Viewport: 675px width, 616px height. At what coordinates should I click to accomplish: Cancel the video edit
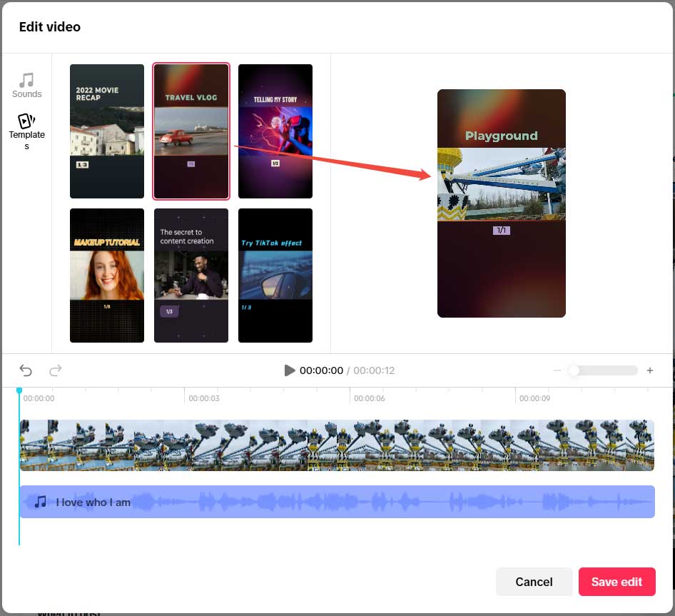[534, 582]
